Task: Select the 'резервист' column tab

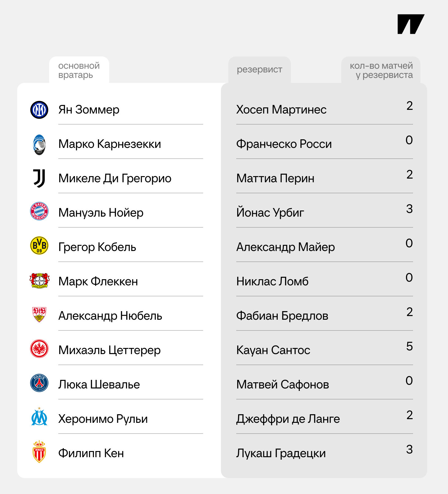Action: click(x=259, y=70)
